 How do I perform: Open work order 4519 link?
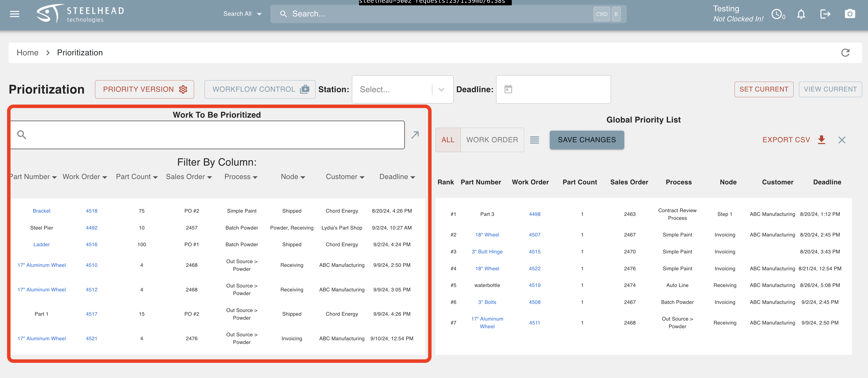coord(534,285)
